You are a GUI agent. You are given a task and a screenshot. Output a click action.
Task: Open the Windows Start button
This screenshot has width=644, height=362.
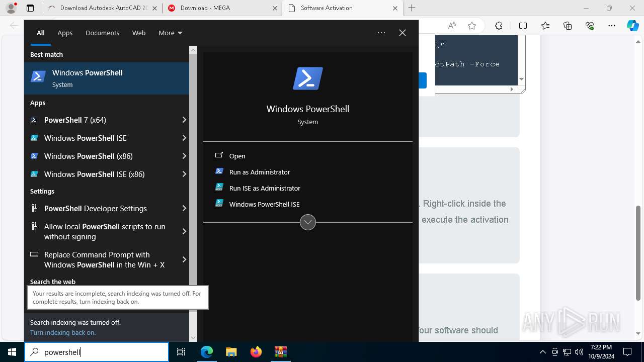[x=12, y=352]
